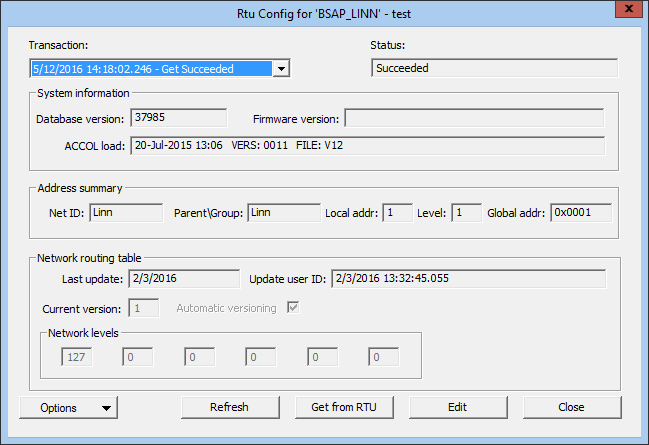649x445 pixels.
Task: Click the window title Rtu Config text
Action: click(x=324, y=14)
